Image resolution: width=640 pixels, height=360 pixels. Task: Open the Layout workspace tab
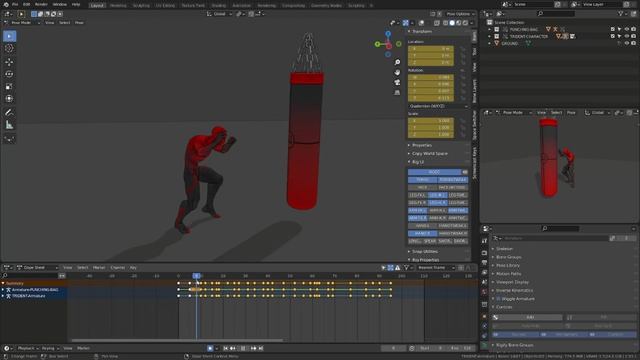(97, 5)
